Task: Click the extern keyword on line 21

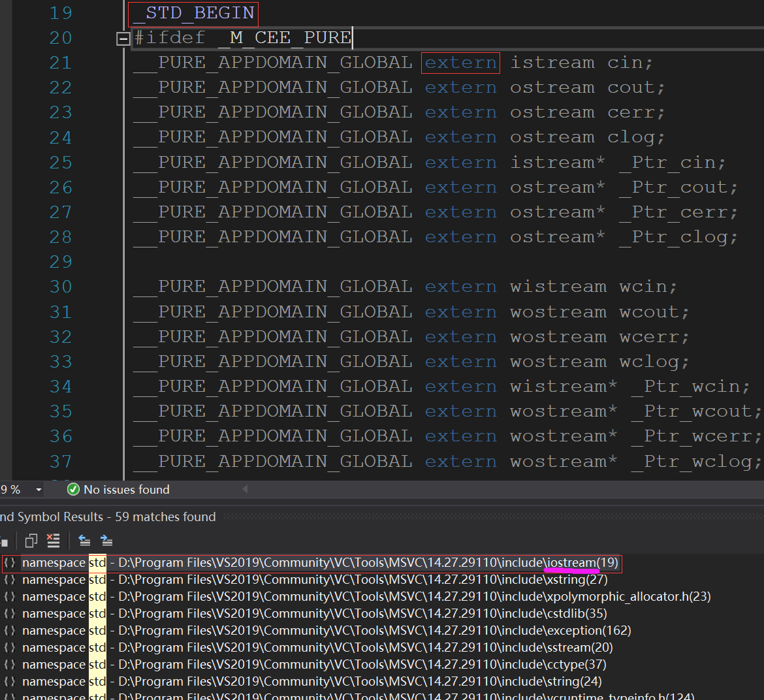Action: click(x=461, y=63)
